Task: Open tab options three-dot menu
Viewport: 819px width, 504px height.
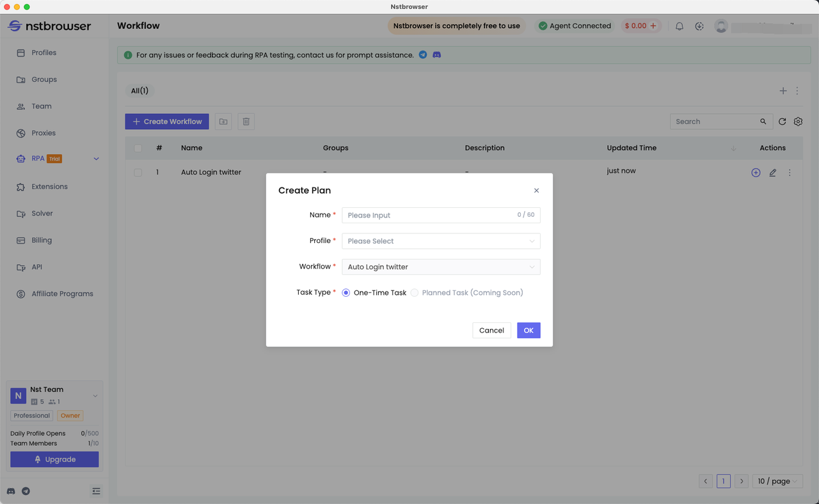Action: [797, 91]
